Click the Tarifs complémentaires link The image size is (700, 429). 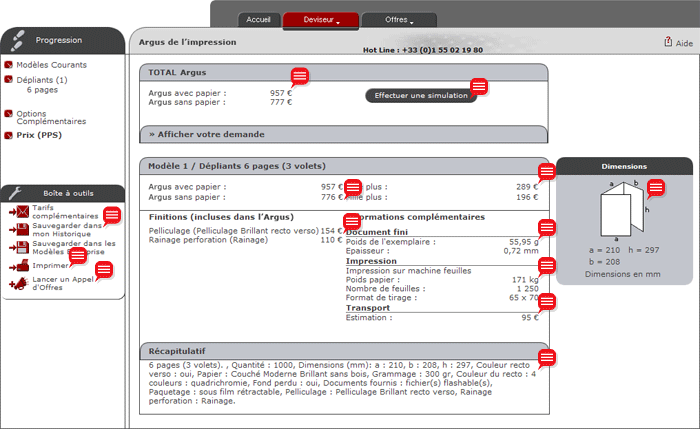pos(65,212)
